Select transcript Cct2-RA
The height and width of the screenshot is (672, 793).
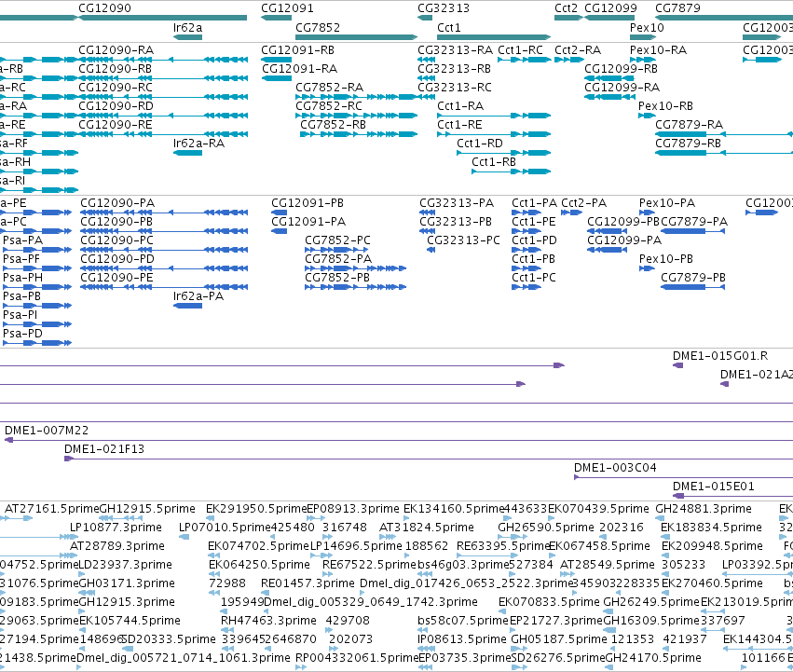click(x=569, y=60)
